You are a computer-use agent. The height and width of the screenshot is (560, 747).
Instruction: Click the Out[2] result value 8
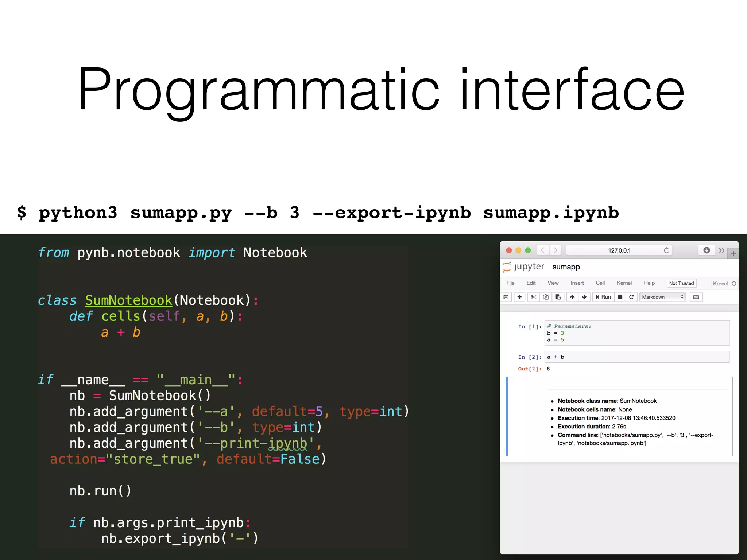[x=548, y=369]
